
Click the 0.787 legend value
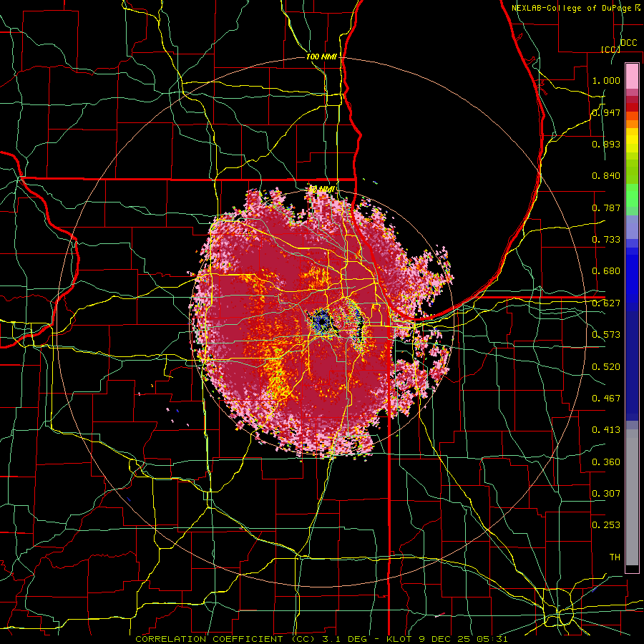pos(606,208)
